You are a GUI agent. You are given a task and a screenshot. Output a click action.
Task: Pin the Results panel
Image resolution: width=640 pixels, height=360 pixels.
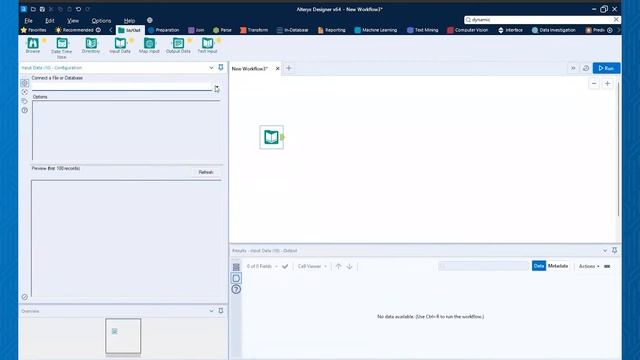[614, 251]
